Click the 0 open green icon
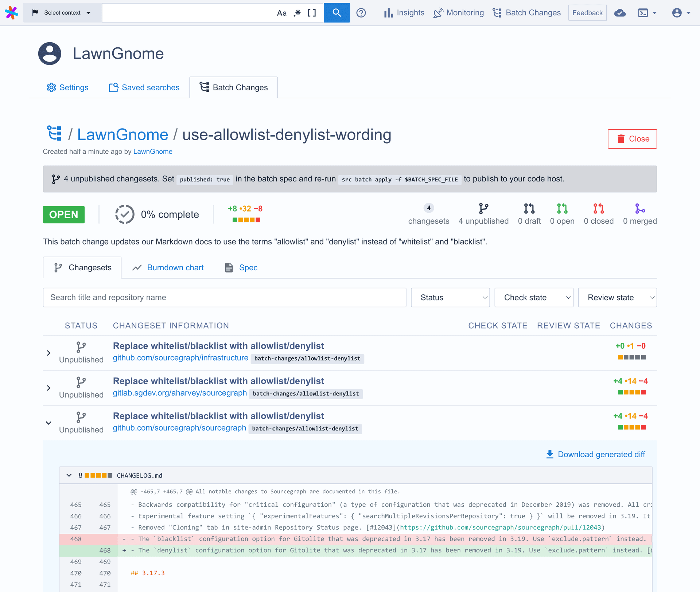This screenshot has width=700, height=592. (562, 208)
